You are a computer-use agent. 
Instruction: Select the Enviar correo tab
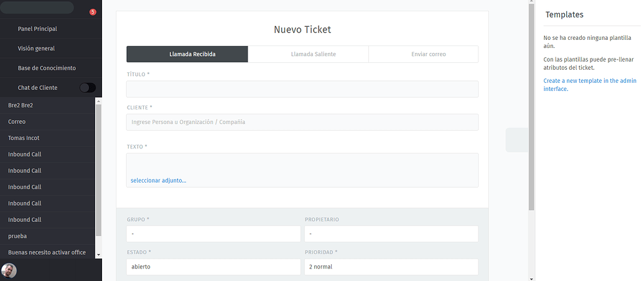coord(428,54)
